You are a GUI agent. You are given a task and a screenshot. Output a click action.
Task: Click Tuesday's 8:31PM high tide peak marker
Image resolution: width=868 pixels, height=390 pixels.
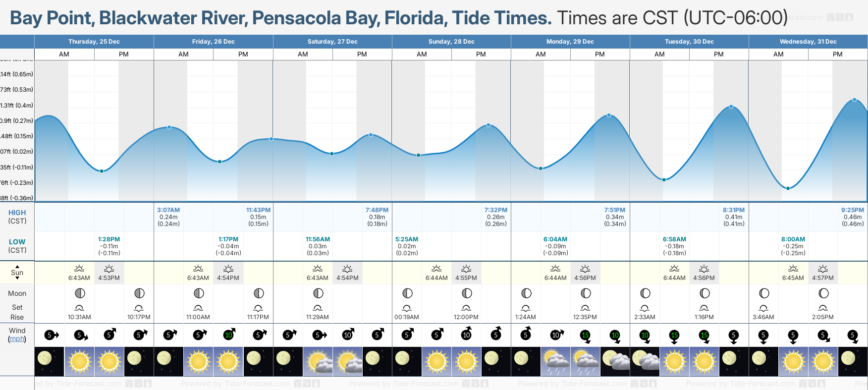tap(731, 107)
